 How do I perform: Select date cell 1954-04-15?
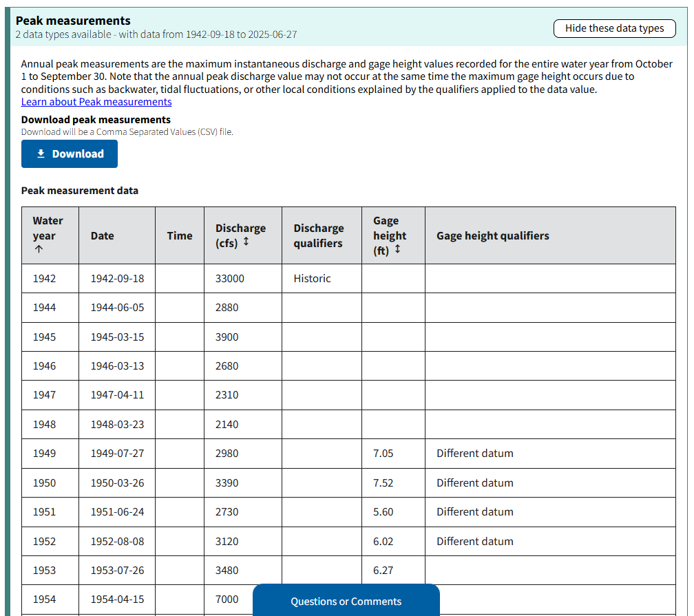pyautogui.click(x=117, y=599)
